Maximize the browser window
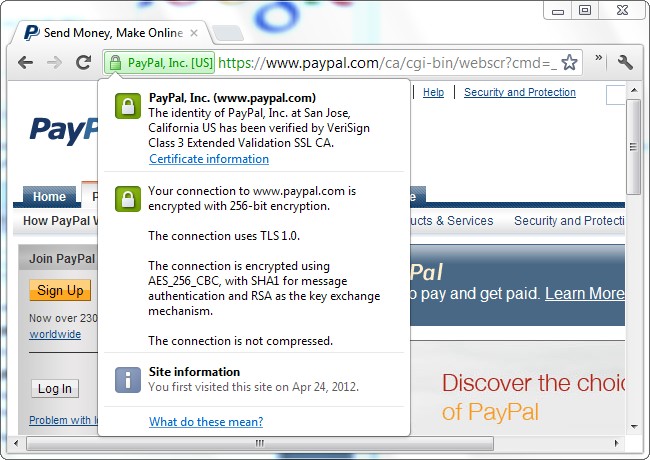The width and height of the screenshot is (650, 460). pos(585,10)
